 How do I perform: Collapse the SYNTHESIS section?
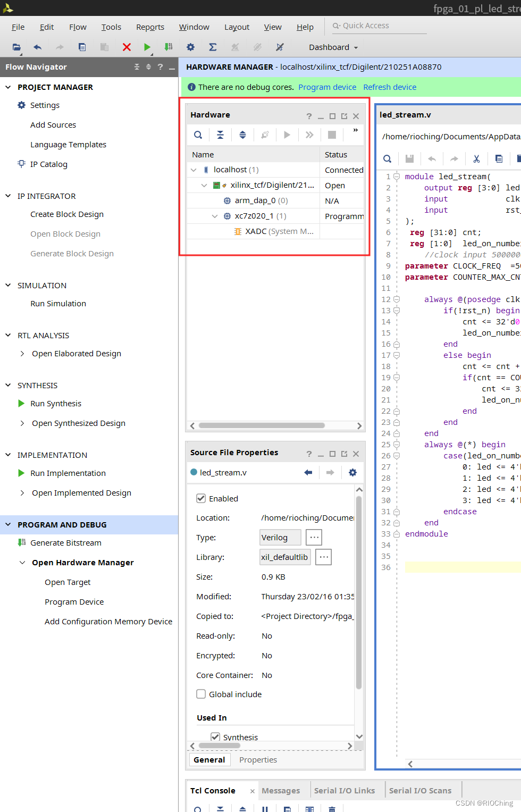(x=8, y=386)
